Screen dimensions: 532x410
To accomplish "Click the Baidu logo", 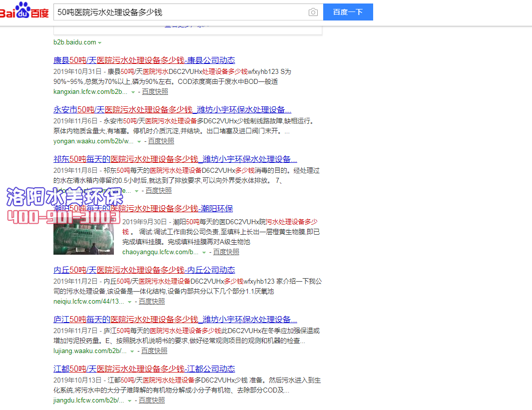I will [x=24, y=11].
